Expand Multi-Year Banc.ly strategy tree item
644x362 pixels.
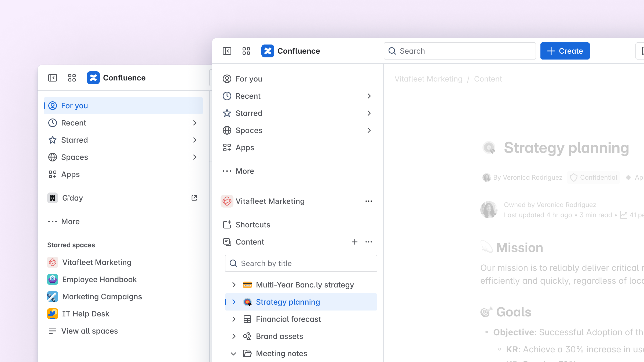pyautogui.click(x=234, y=285)
